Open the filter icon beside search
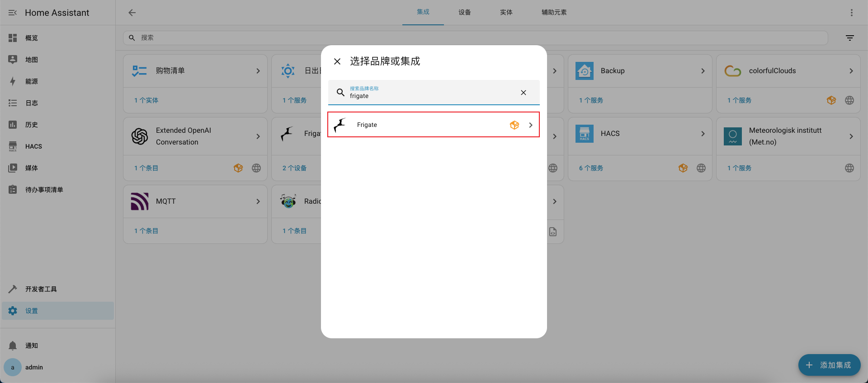868x383 pixels. [850, 38]
